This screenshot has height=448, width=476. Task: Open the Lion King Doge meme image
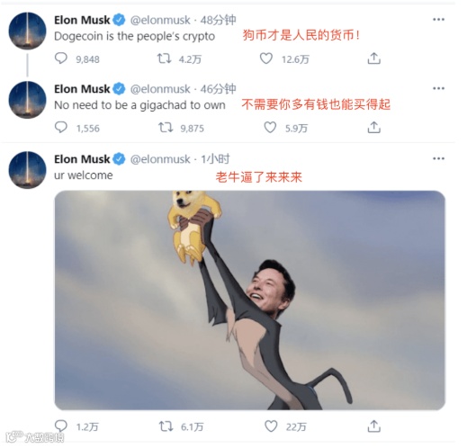click(249, 300)
